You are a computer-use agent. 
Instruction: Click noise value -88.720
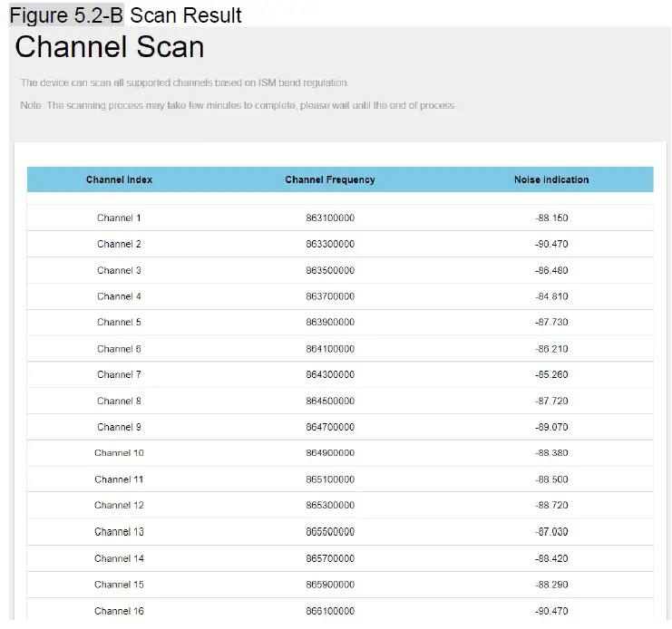point(551,505)
